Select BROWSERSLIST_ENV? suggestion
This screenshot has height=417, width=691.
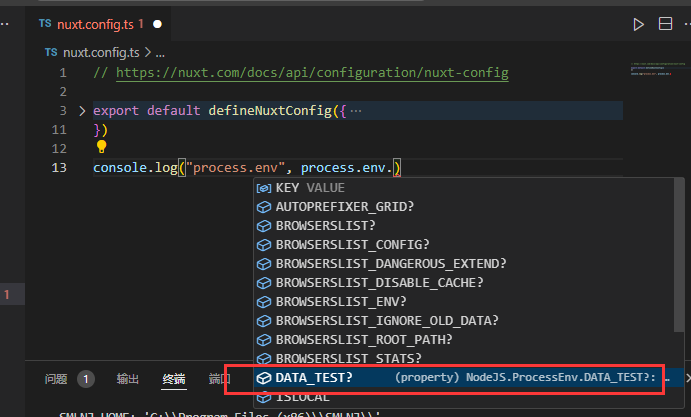[464, 302]
